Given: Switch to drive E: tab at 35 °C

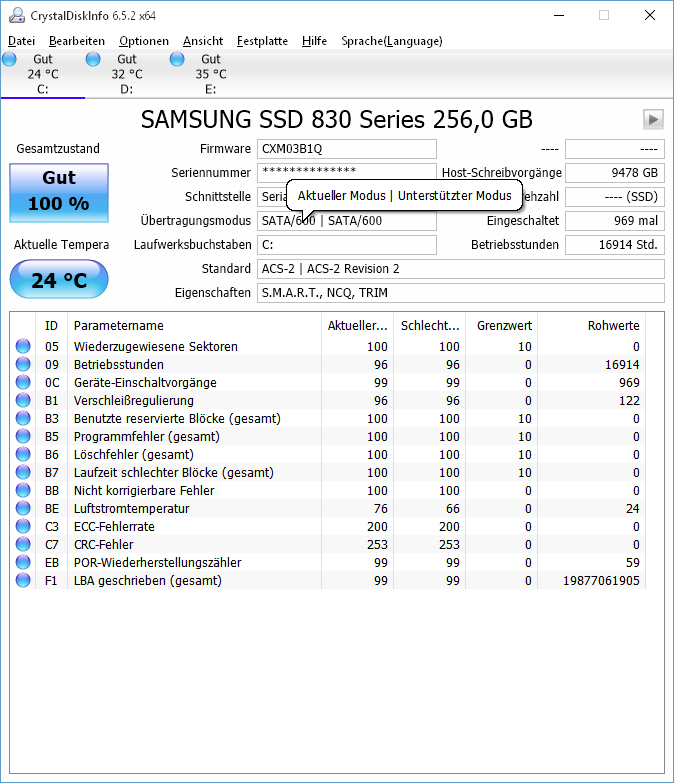Looking at the screenshot, I should (x=211, y=74).
